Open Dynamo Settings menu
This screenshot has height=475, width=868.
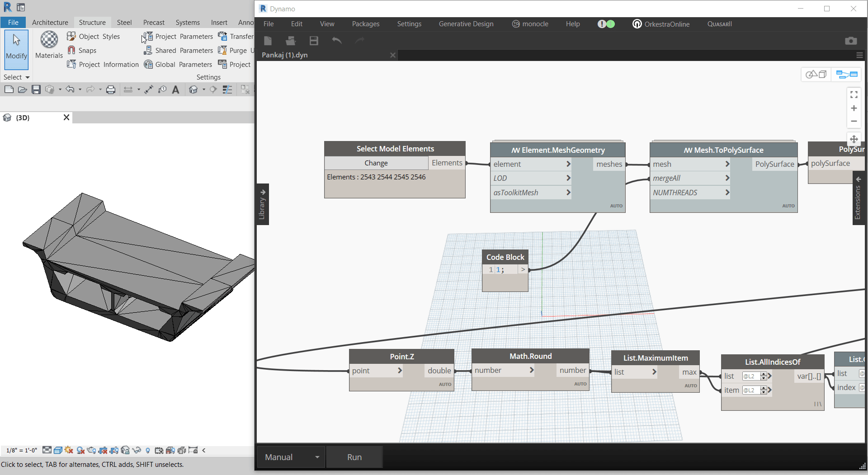point(409,24)
